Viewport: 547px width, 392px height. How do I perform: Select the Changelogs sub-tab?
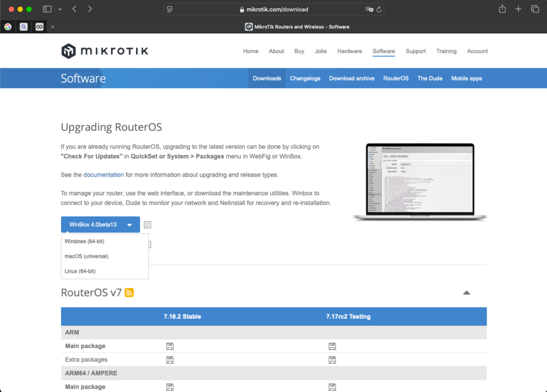coord(305,79)
